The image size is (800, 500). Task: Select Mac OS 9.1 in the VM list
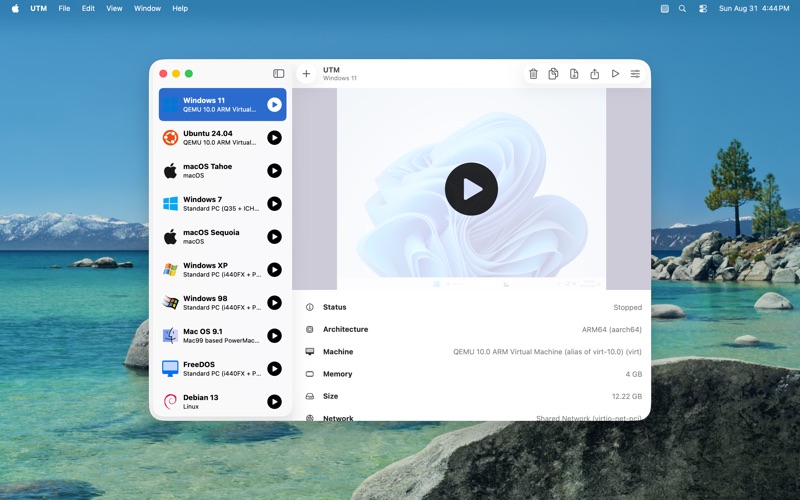point(222,336)
